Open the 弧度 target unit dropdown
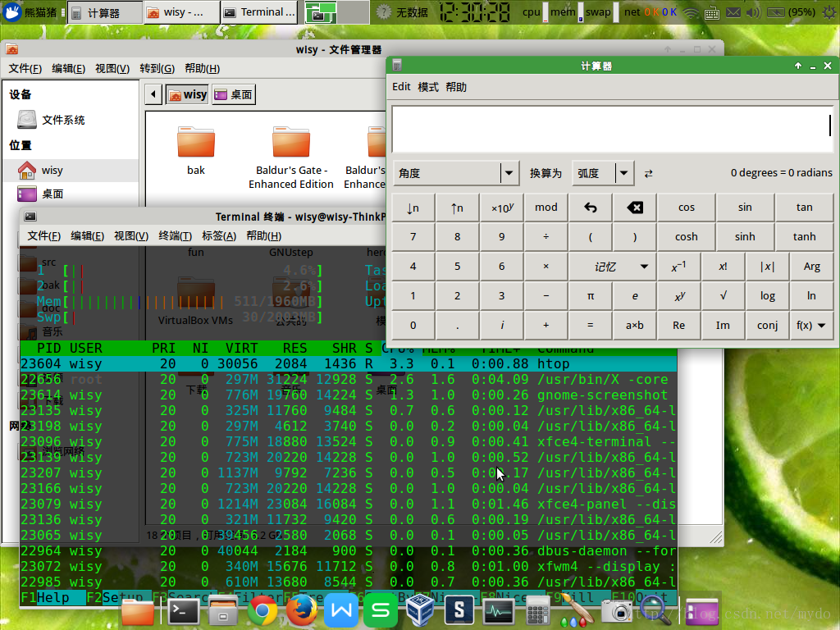Screen dimensions: 840x630 603,173
